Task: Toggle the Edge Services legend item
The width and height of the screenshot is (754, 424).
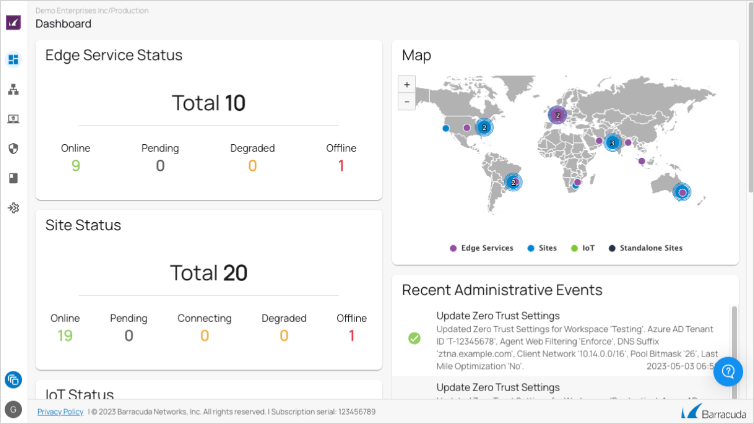Action: point(482,247)
